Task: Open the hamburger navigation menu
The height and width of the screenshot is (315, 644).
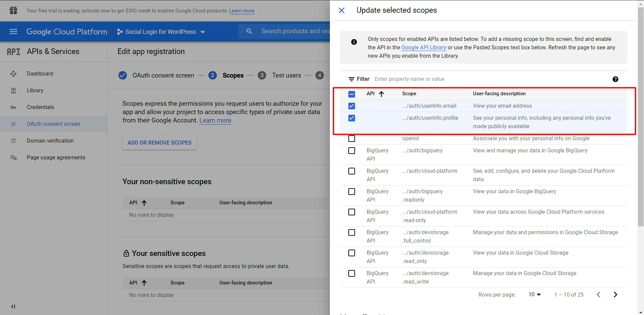Action: [13, 32]
